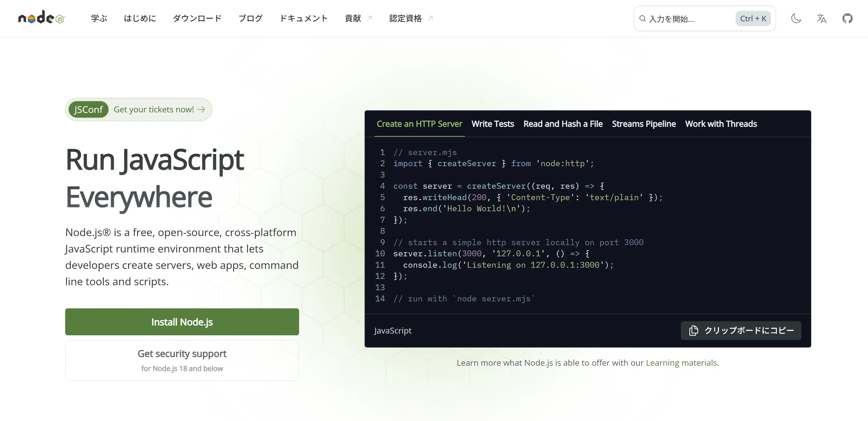This screenshot has height=421, width=868.
Task: Click クリップボードにコピー button
Action: pyautogui.click(x=741, y=330)
